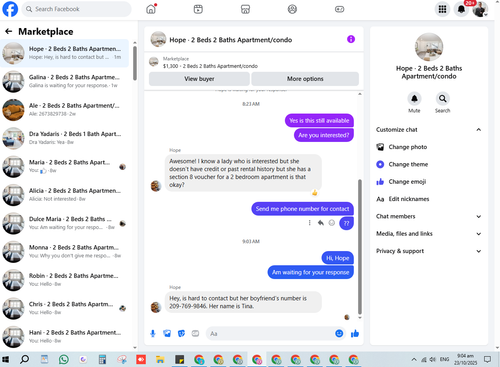The image size is (500, 367).
Task: Open the Hani conversation
Action: pyautogui.click(x=64, y=336)
